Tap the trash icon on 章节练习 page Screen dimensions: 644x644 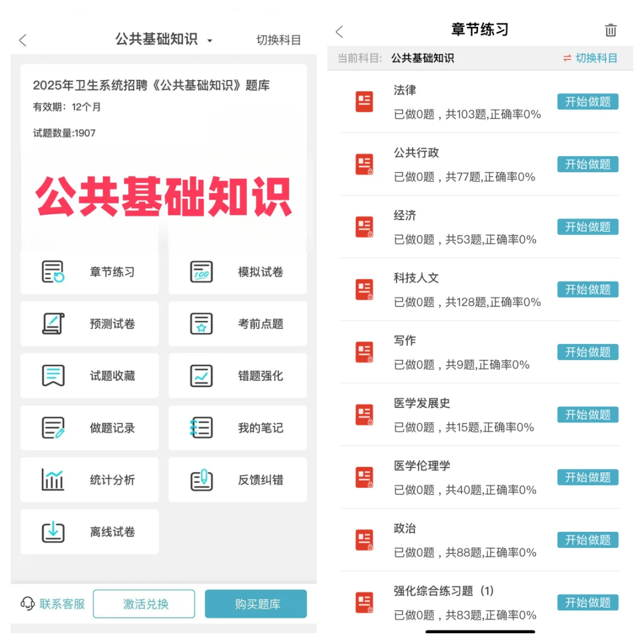(611, 30)
